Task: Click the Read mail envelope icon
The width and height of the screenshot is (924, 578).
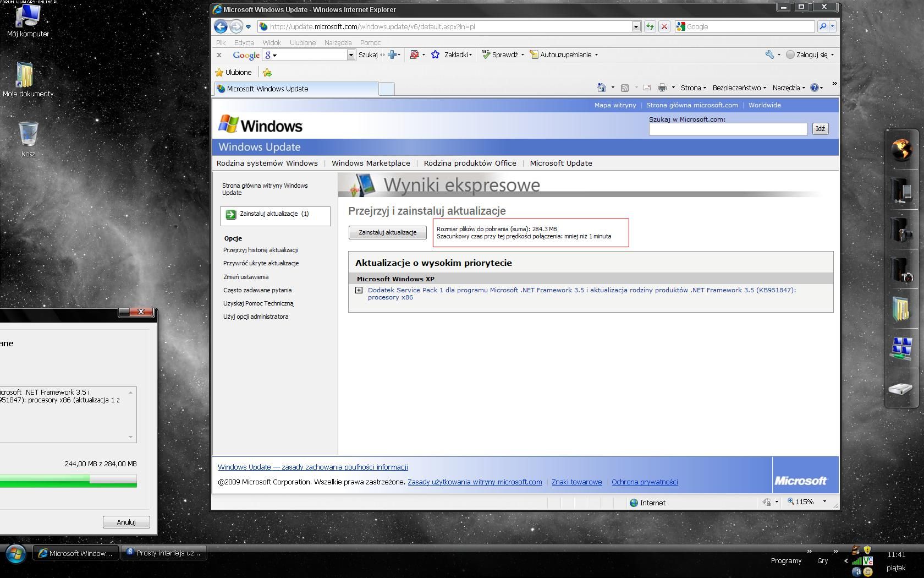Action: [647, 88]
